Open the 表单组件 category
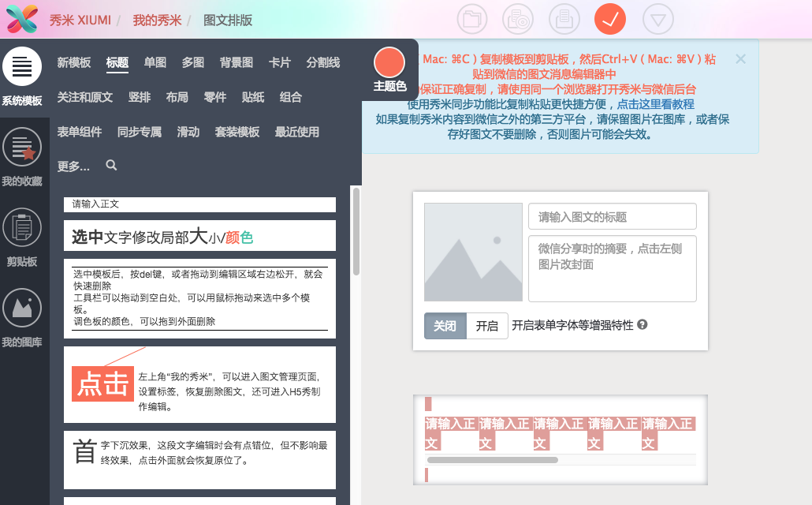Screen dimensions: 812x505 click(x=80, y=133)
